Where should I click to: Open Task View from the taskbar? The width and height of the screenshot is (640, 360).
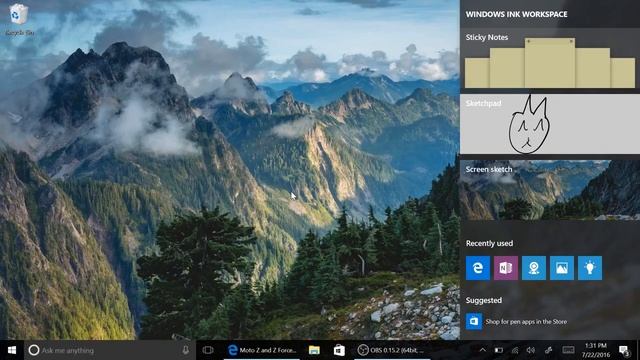[x=208, y=350]
